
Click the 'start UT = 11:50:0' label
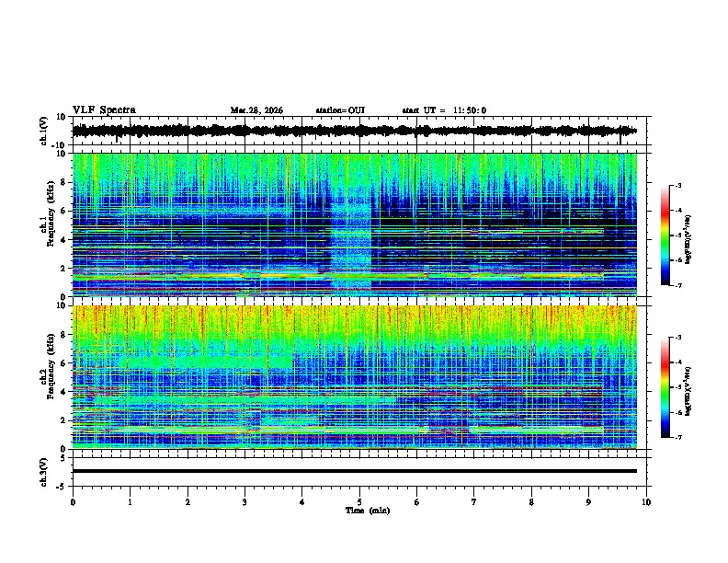tap(444, 110)
